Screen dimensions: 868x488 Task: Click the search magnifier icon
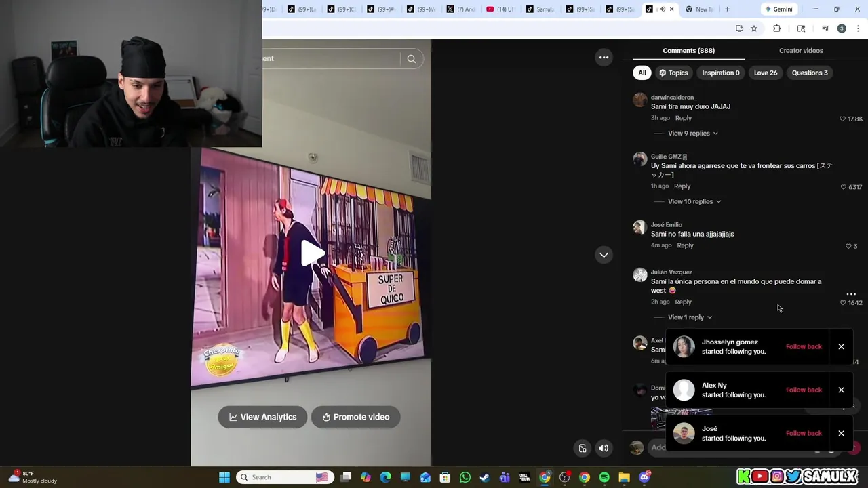point(411,59)
